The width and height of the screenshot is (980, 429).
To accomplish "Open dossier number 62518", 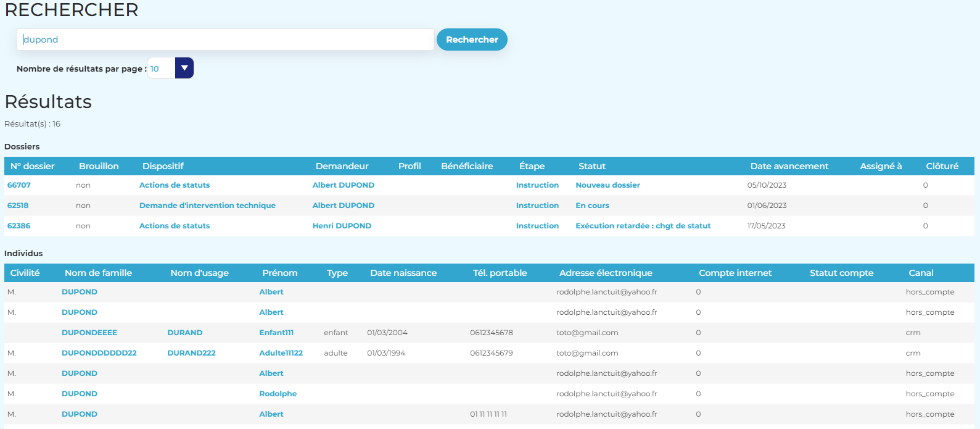I will 18,206.
